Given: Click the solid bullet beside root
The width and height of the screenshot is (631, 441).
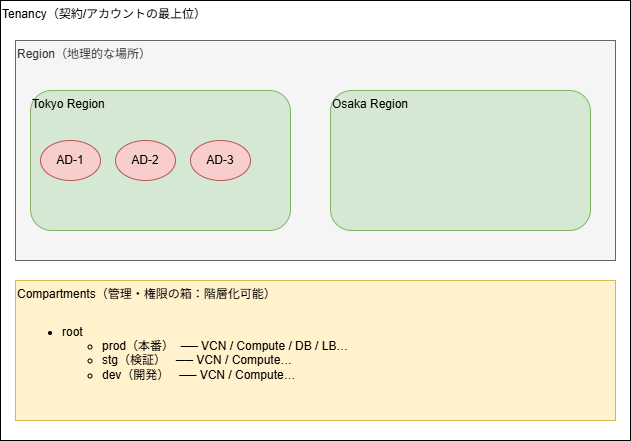Looking at the screenshot, I should tap(50, 332).
